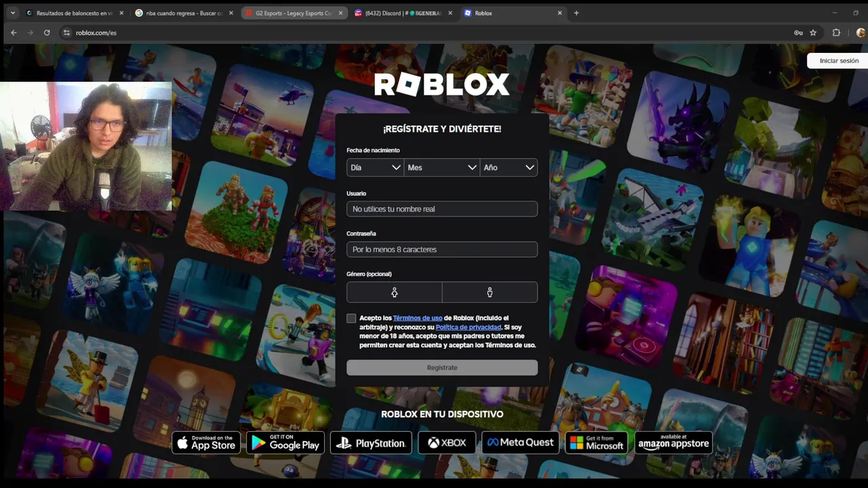Open the Amazon Appstore badge
This screenshot has height=488, width=868.
pos(673,443)
